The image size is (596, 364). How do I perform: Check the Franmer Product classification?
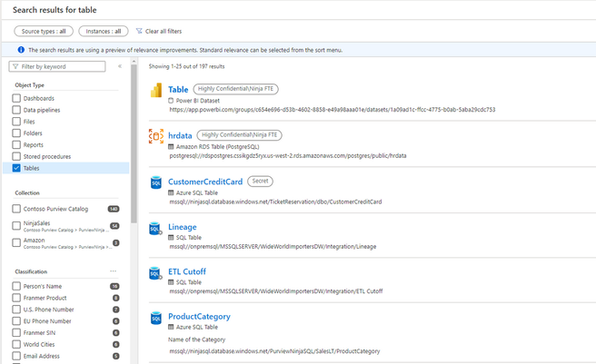16,298
